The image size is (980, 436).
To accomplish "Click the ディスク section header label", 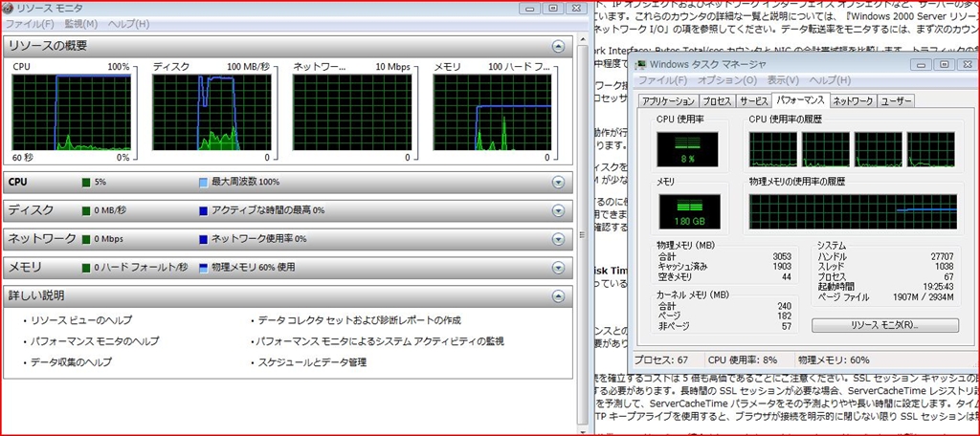I will click(30, 210).
